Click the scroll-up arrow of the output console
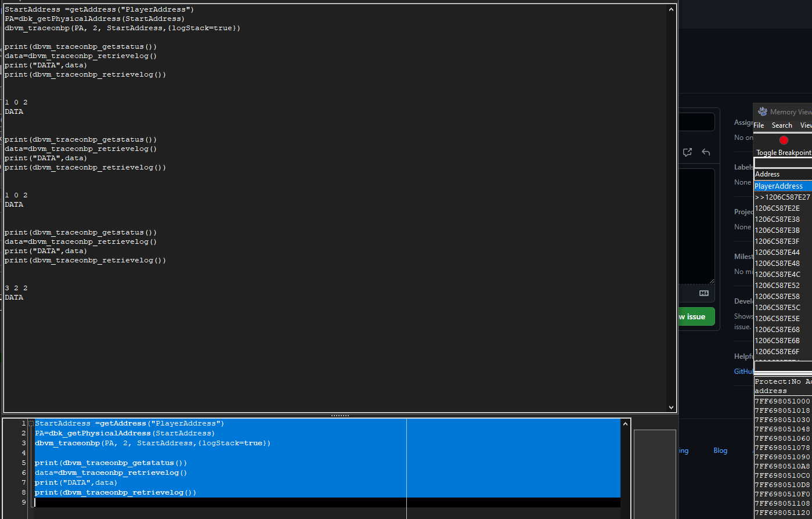This screenshot has height=519, width=812. [671, 9]
